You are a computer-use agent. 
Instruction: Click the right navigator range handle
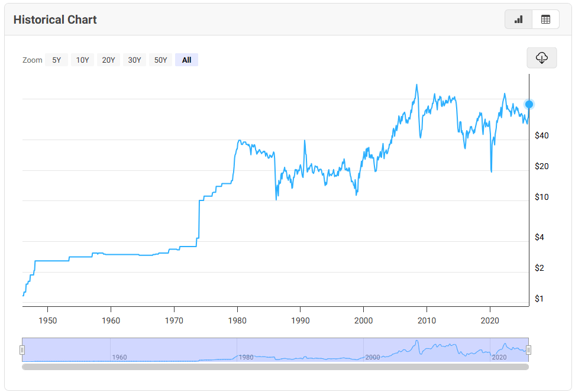(528, 350)
